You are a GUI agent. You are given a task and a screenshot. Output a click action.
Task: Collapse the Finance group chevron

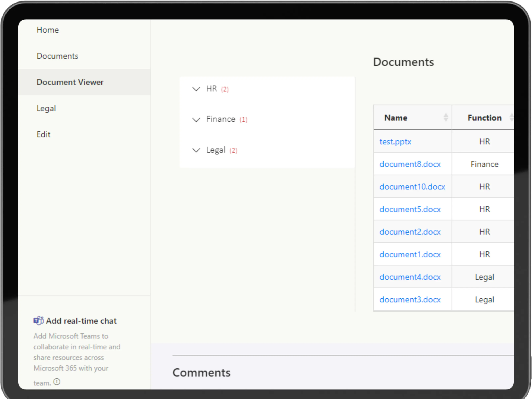click(196, 120)
